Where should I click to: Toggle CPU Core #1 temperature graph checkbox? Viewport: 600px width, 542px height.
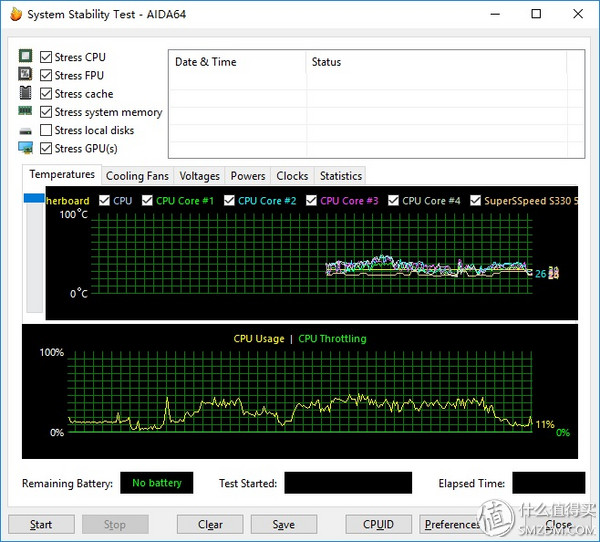pyautogui.click(x=148, y=200)
